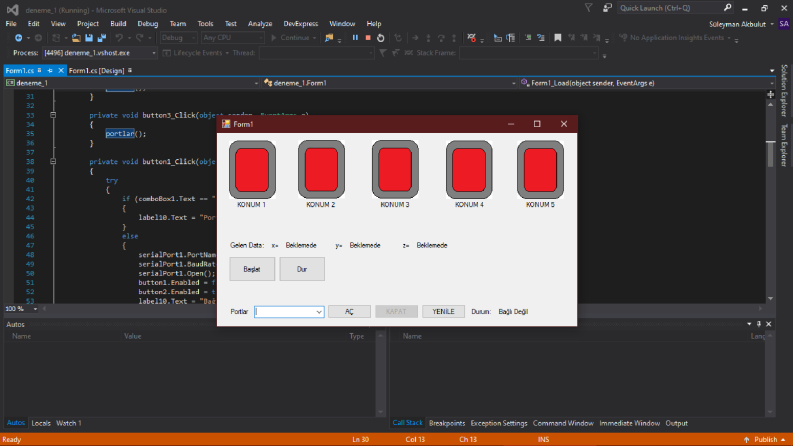
Task: Click the Find in Files icon
Action: coord(329,38)
